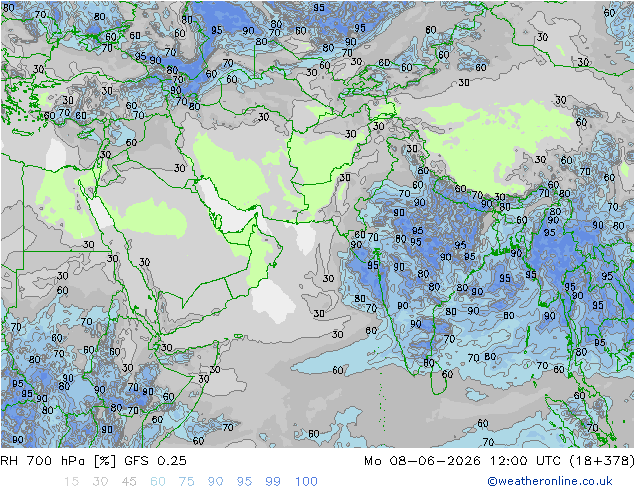Click the 100 legend value

pyautogui.click(x=306, y=482)
